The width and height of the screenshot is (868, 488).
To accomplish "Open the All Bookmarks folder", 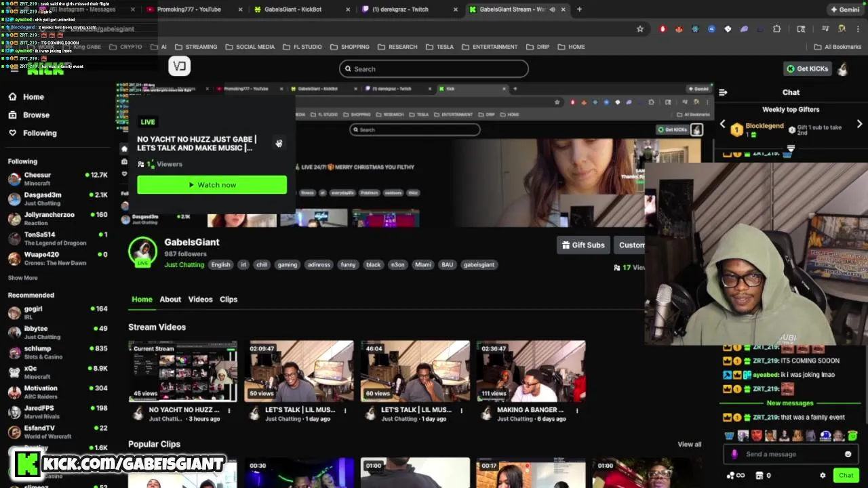I will (x=837, y=47).
